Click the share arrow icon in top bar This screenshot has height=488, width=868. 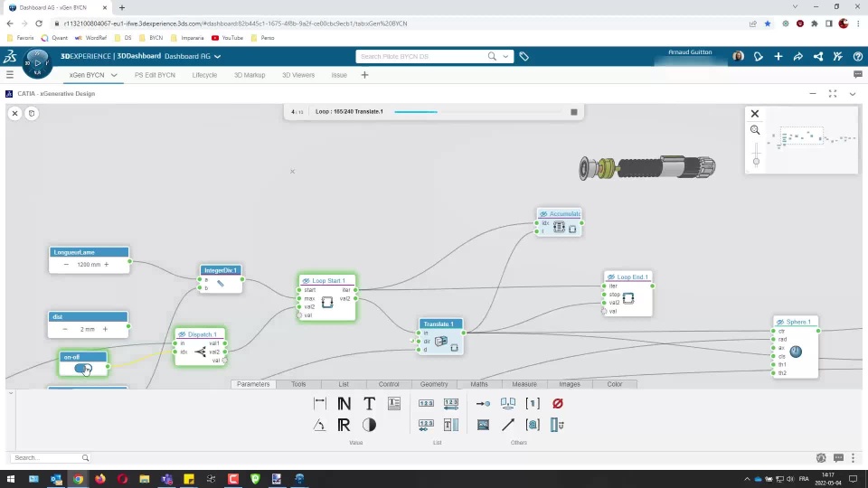pyautogui.click(x=798, y=56)
